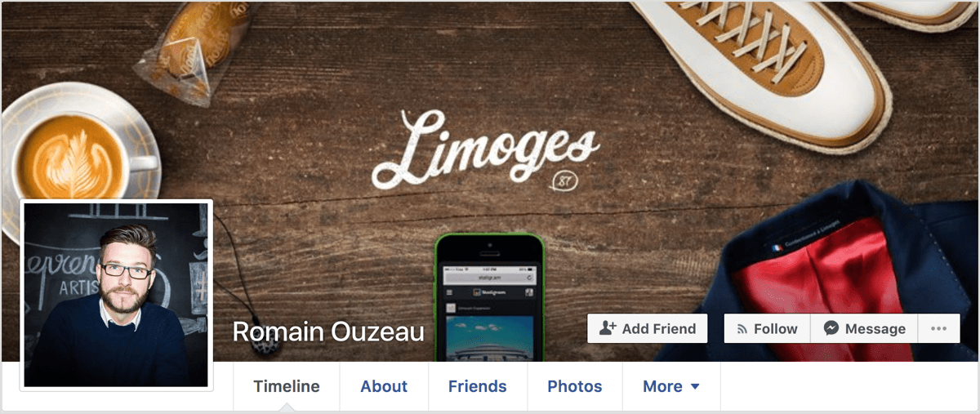This screenshot has width=980, height=414.
Task: Expand the More tab dropdown arrow
Action: click(x=695, y=386)
